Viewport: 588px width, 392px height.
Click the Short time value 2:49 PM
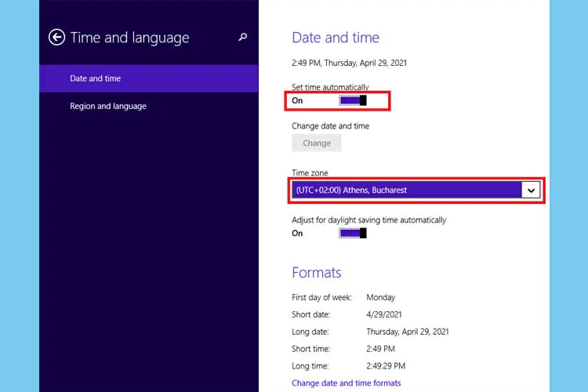click(380, 349)
